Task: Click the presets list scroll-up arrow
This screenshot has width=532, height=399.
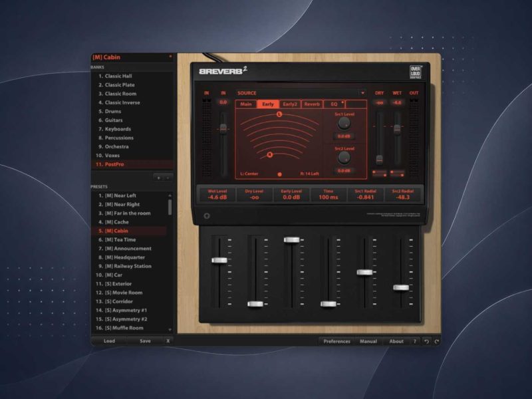Action: pyautogui.click(x=170, y=196)
